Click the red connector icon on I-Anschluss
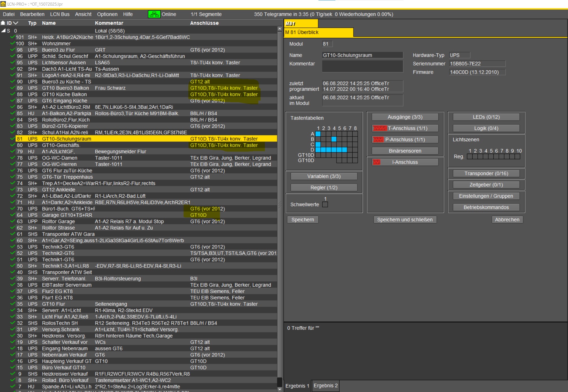 click(x=376, y=162)
